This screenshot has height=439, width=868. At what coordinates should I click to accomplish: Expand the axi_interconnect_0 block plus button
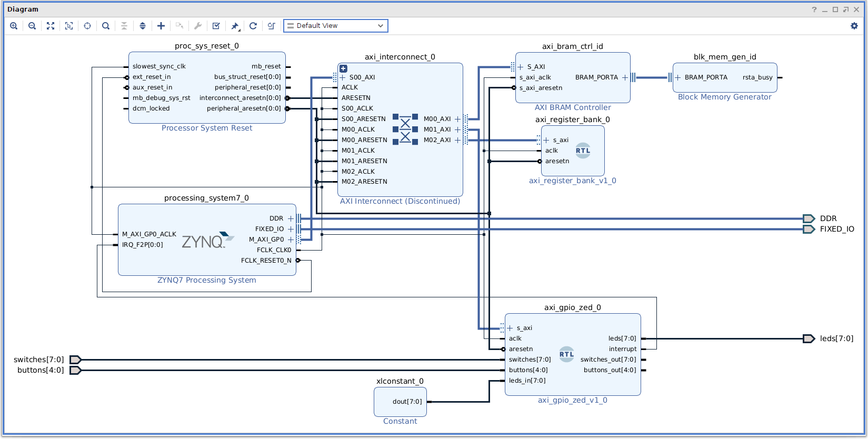point(343,68)
